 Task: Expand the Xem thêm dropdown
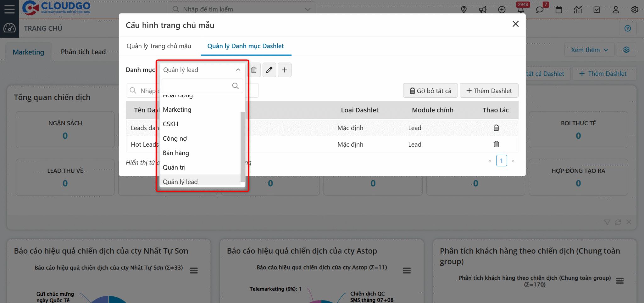(590, 50)
